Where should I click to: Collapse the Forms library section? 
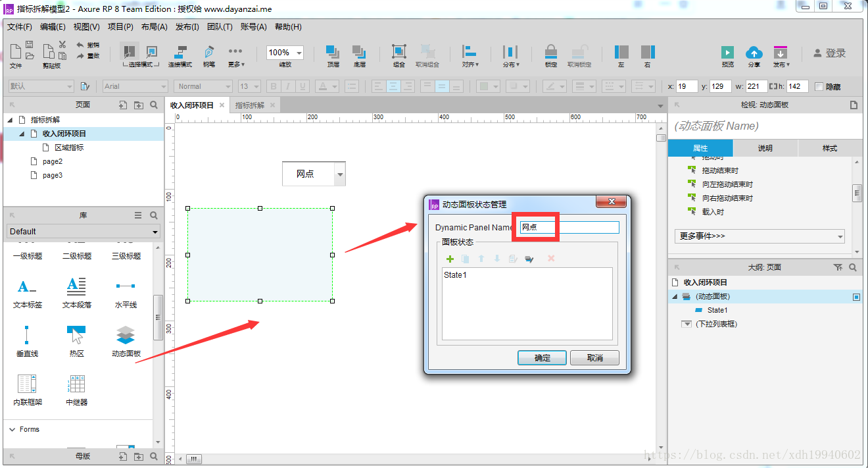pos(12,429)
